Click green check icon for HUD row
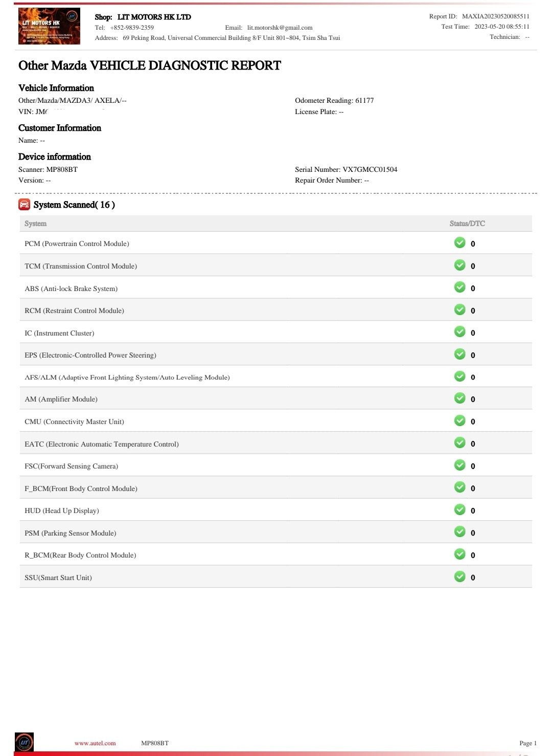The width and height of the screenshot is (552, 756). click(459, 510)
